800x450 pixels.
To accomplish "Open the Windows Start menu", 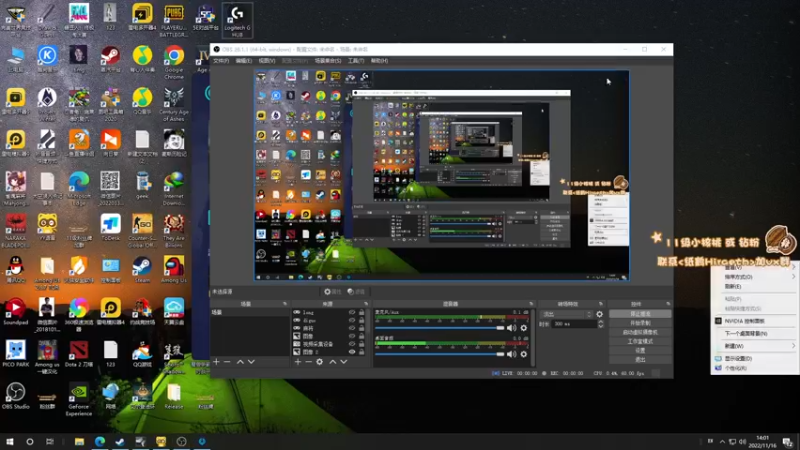I will 10,441.
